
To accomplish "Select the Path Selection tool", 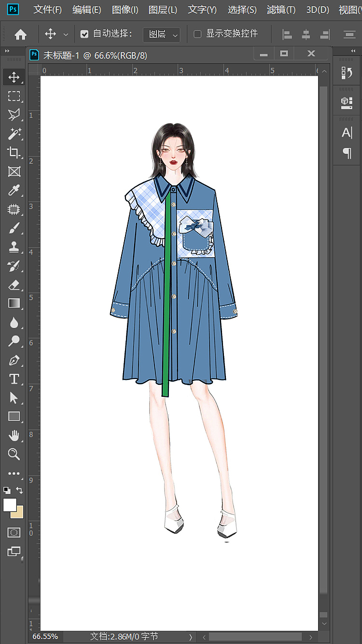I will (x=14, y=398).
